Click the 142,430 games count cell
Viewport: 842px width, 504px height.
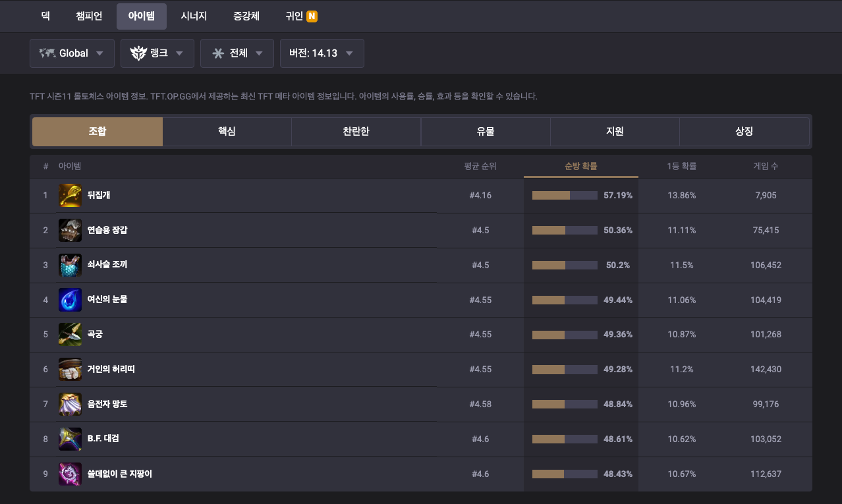(766, 370)
